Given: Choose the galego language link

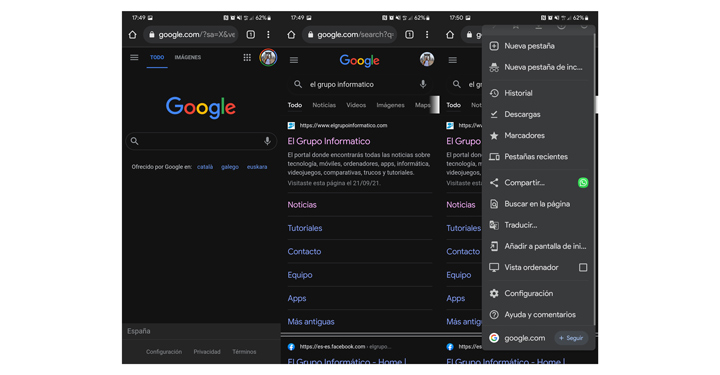Looking at the screenshot, I should click(230, 167).
